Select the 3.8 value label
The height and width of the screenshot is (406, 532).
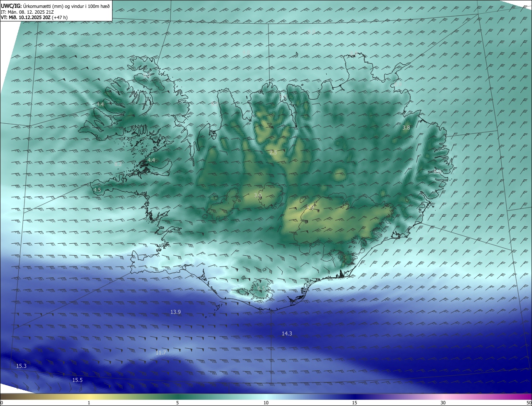(406, 128)
